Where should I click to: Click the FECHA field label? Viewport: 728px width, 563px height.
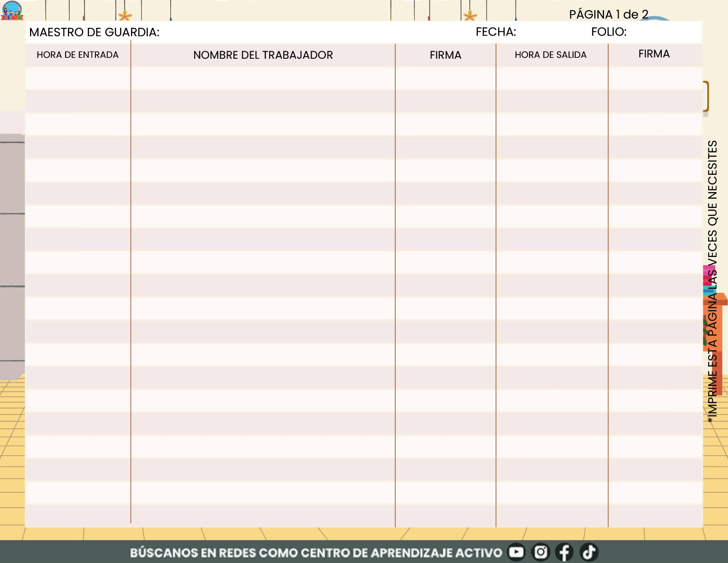coord(495,32)
